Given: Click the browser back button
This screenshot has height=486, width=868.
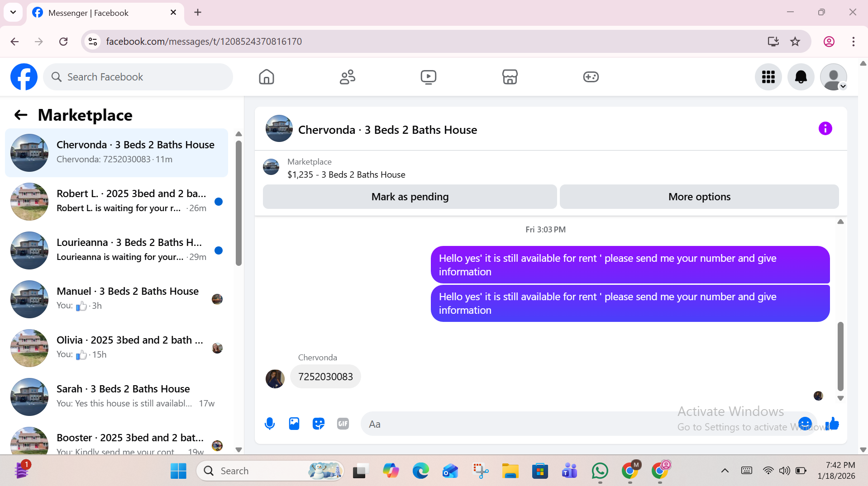Looking at the screenshot, I should point(14,42).
